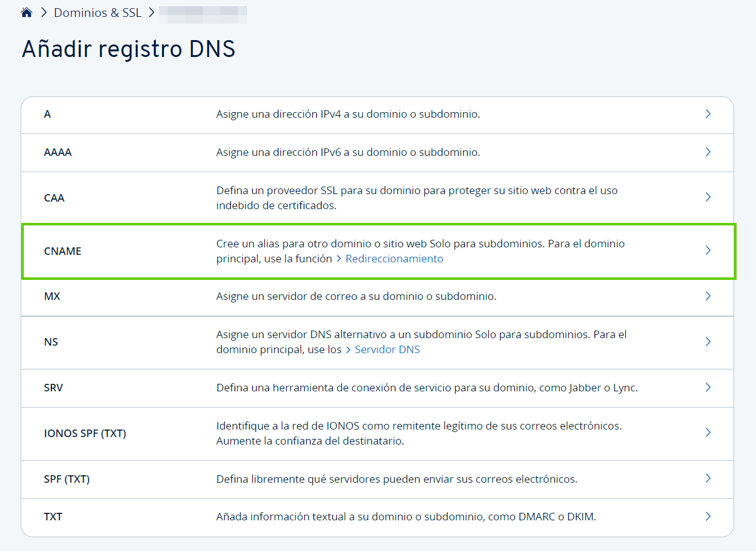Select the CNAME record type label
The height and width of the screenshot is (551, 756).
[x=63, y=251]
